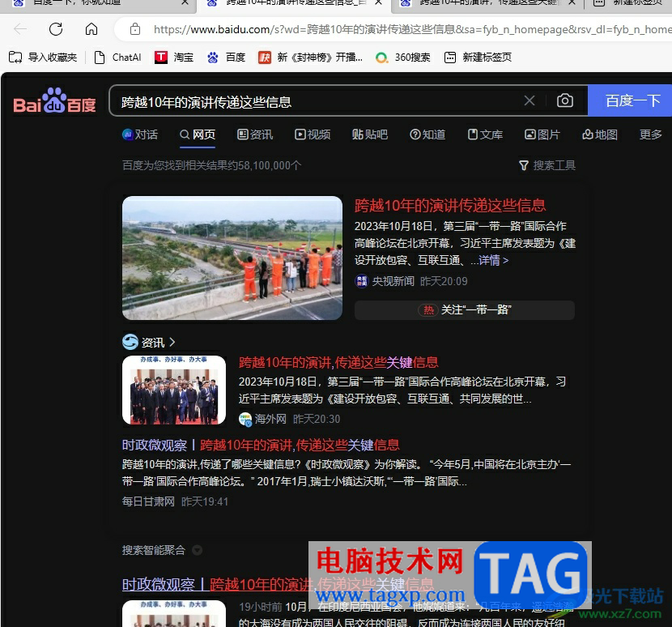Click the 详情 > link in top result
Viewport: 672px width, 627px height.
(x=494, y=260)
